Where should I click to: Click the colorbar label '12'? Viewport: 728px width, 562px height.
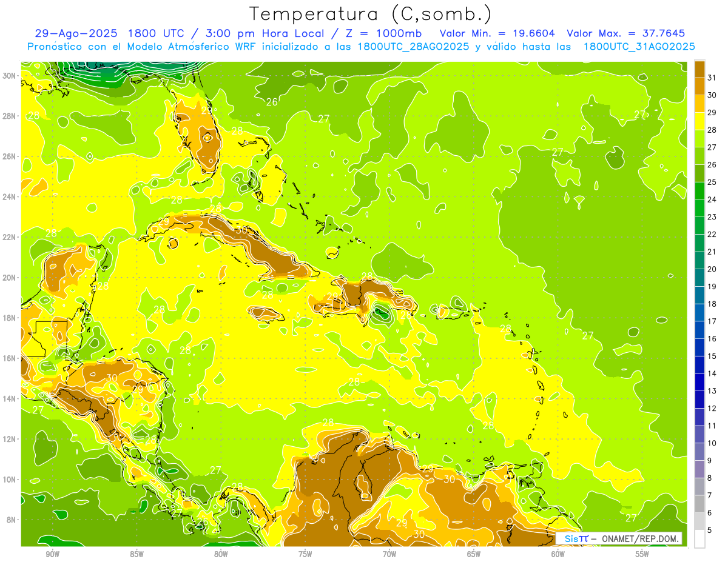[712, 409]
